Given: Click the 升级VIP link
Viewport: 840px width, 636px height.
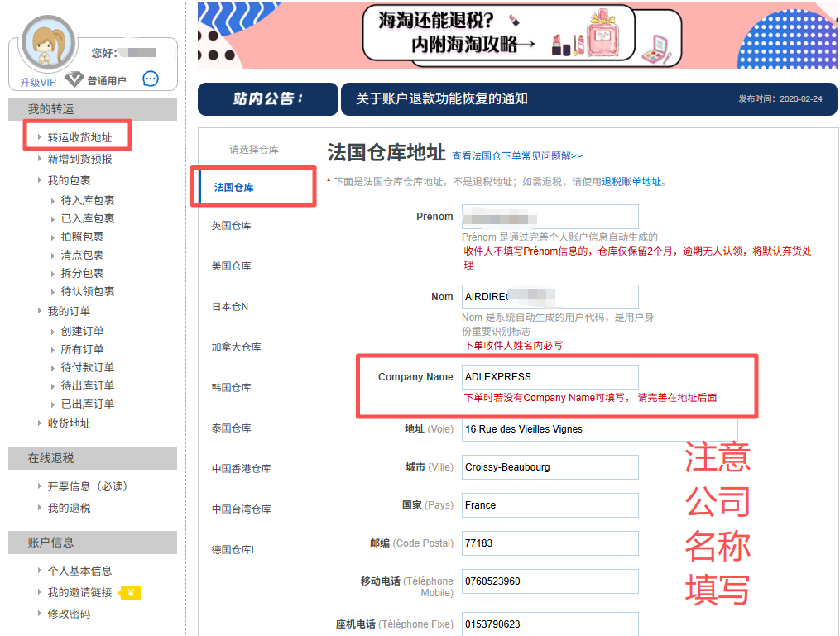Looking at the screenshot, I should coord(38,83).
